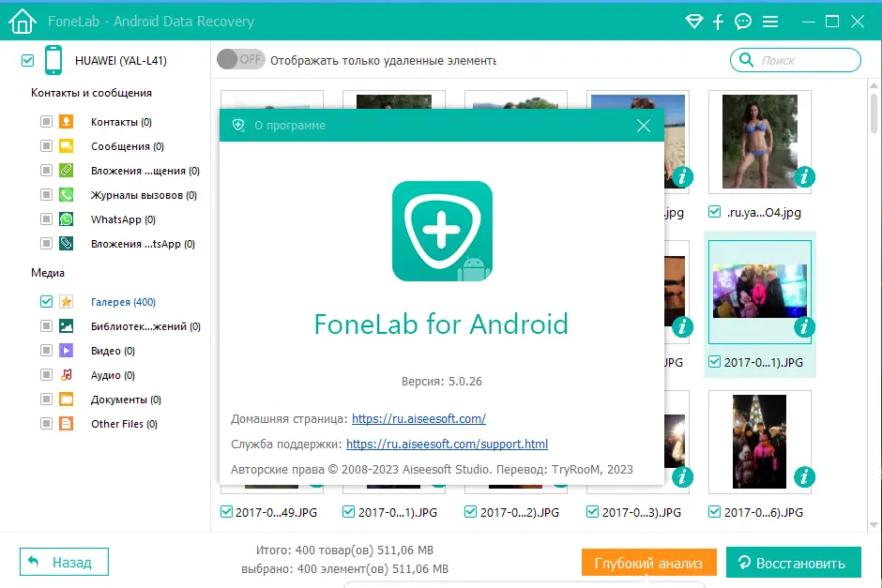Uncheck the HUAWEI (YAL-L41) device checkbox

coord(27,60)
